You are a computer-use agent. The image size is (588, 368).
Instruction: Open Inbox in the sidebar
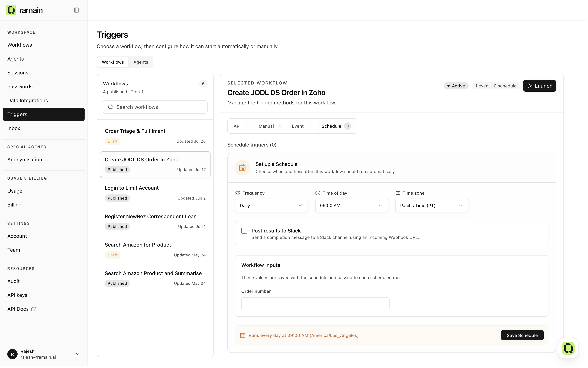point(44,129)
